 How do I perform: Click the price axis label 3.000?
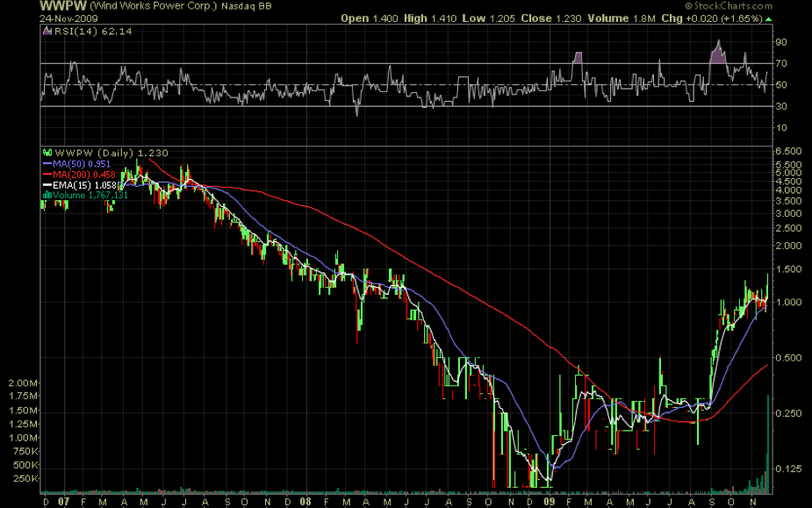(x=788, y=213)
